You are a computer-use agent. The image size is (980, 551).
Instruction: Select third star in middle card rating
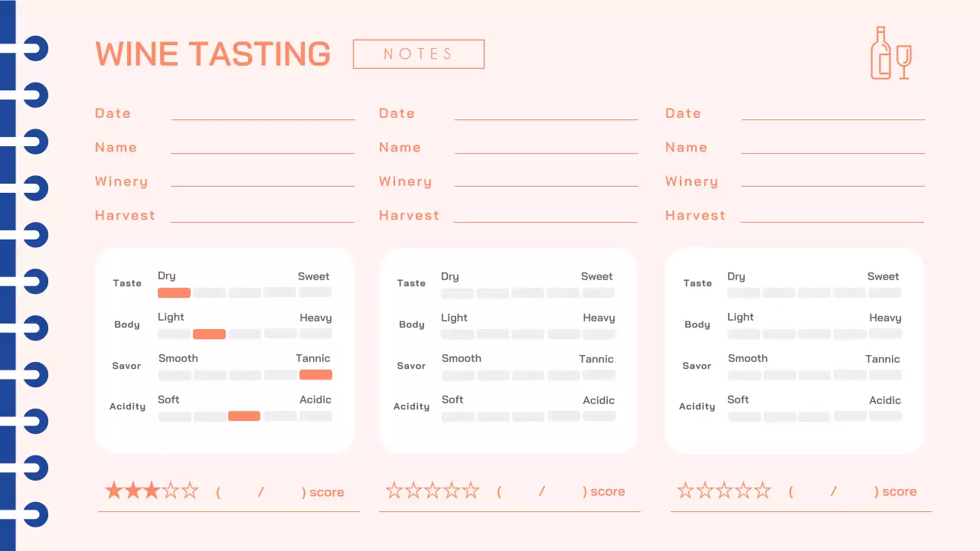click(433, 491)
